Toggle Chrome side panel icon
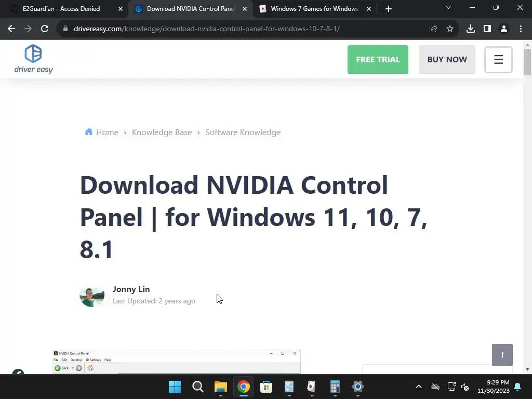 487,29
